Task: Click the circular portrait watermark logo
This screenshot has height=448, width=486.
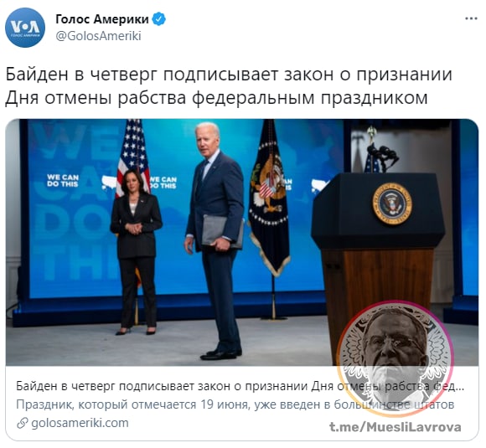Action: point(396,358)
